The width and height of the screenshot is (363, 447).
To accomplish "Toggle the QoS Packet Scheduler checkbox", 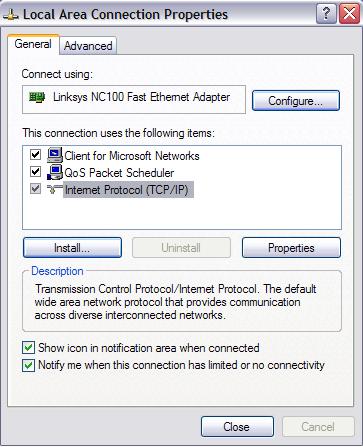I will tap(35, 172).
